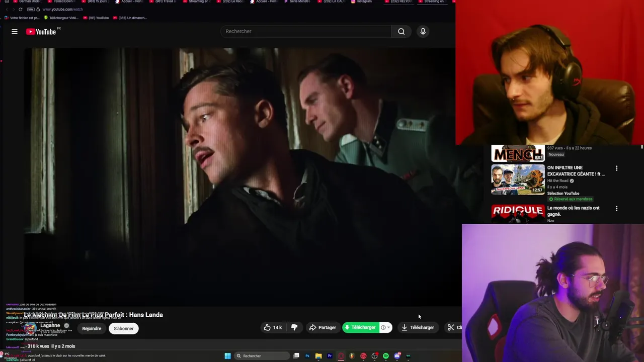644x362 pixels.
Task: Click the main video player frame
Action: (x=239, y=177)
